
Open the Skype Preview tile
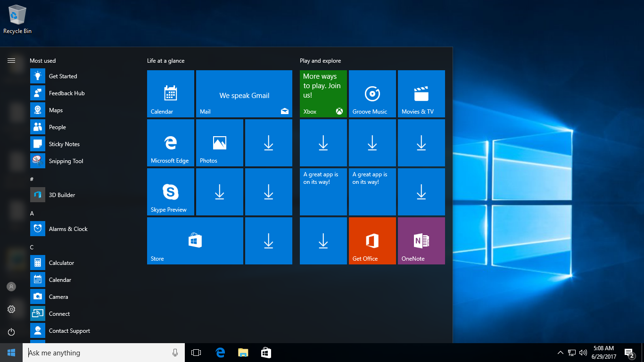coord(171,192)
